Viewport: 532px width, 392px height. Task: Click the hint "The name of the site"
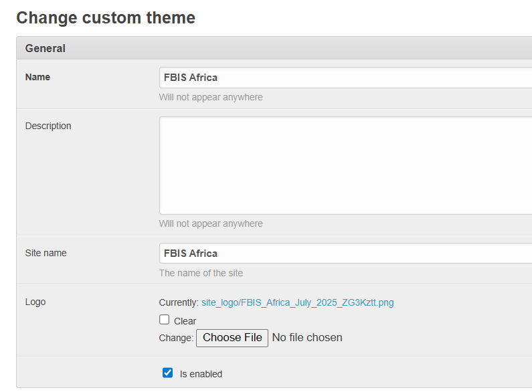coord(201,273)
